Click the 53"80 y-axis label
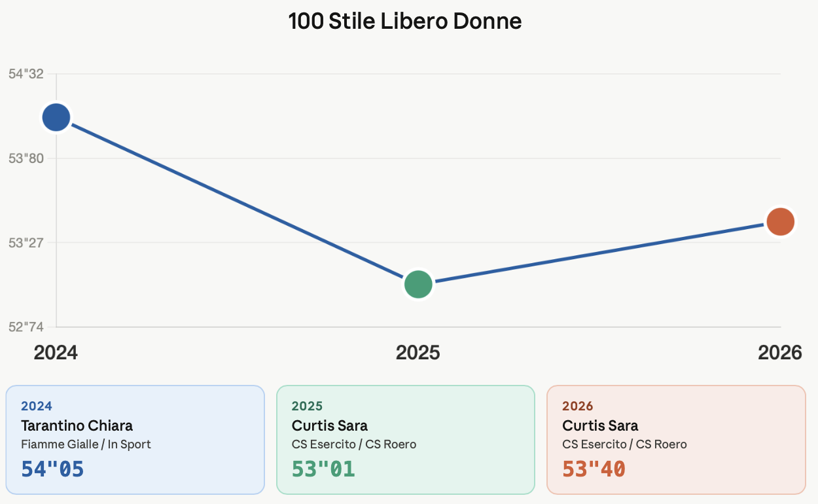Viewport: 818px width, 504px height. pos(26,158)
